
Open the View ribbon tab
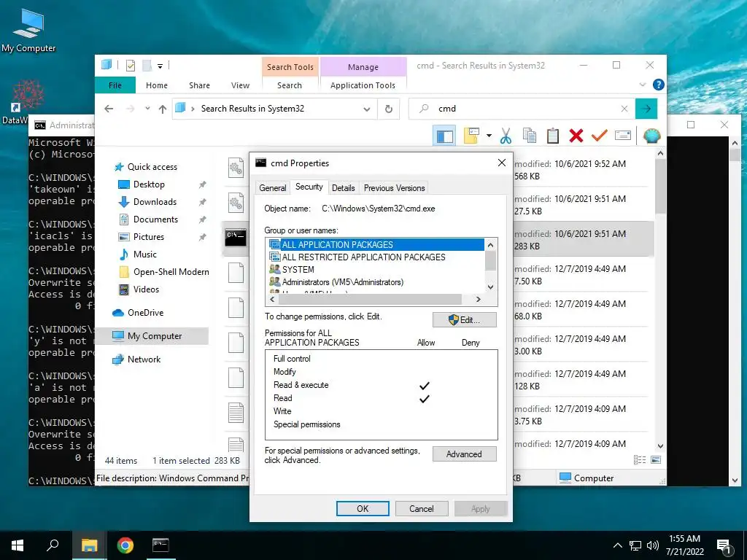(x=240, y=85)
